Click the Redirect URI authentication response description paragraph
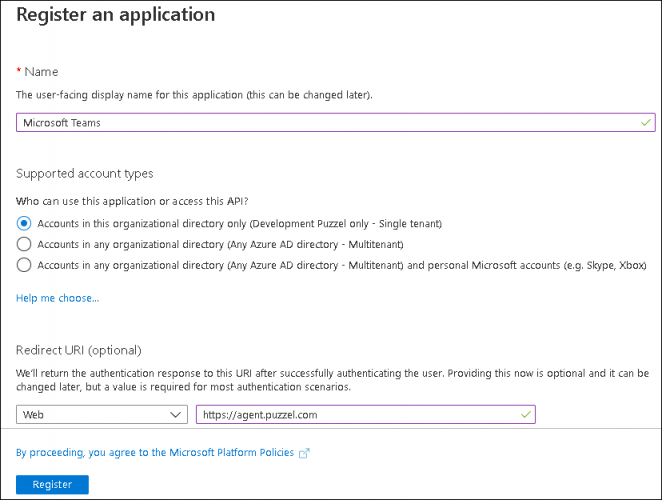Viewport: 662px width, 500px height. coord(330,380)
